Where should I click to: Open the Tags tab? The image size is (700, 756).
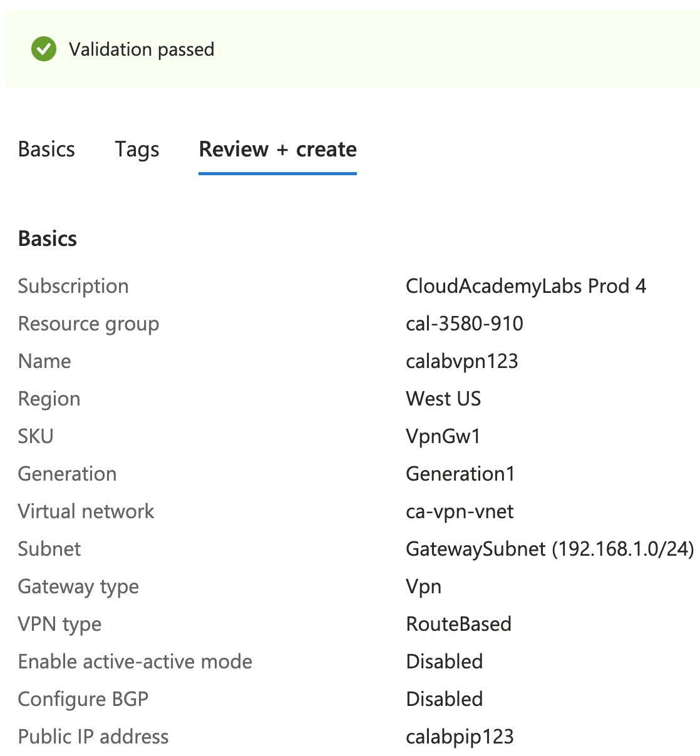pyautogui.click(x=136, y=150)
